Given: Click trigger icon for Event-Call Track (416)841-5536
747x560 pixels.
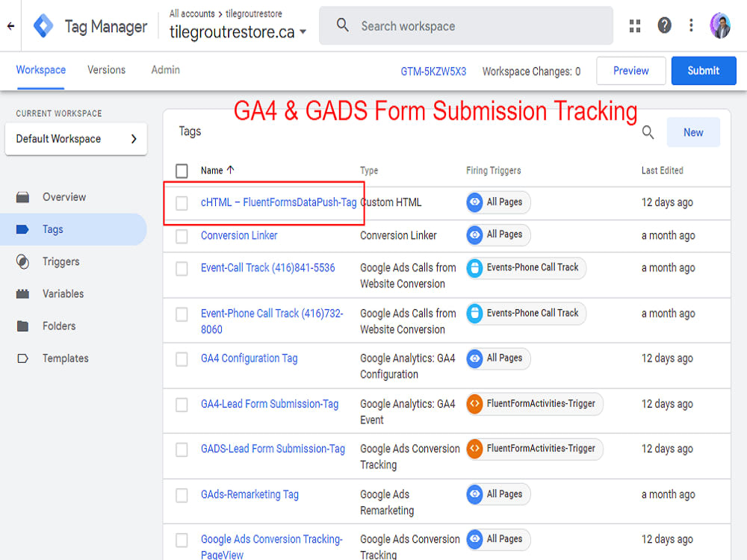Looking at the screenshot, I should [474, 268].
